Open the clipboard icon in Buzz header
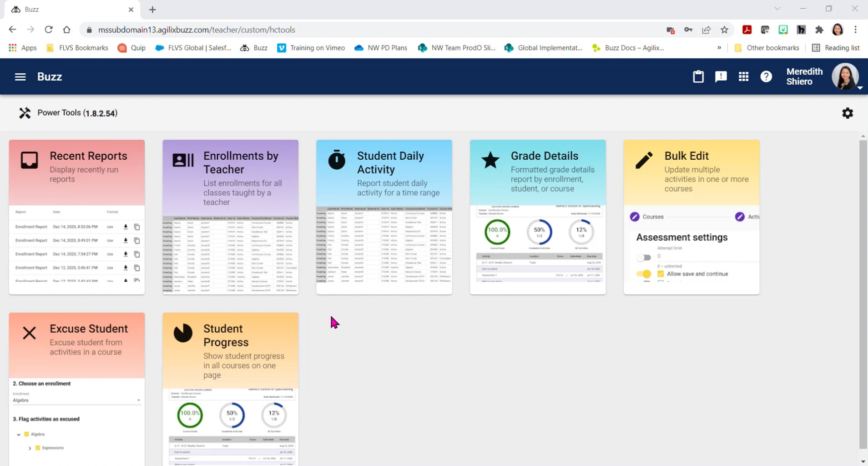868x466 pixels. pyautogui.click(x=698, y=77)
